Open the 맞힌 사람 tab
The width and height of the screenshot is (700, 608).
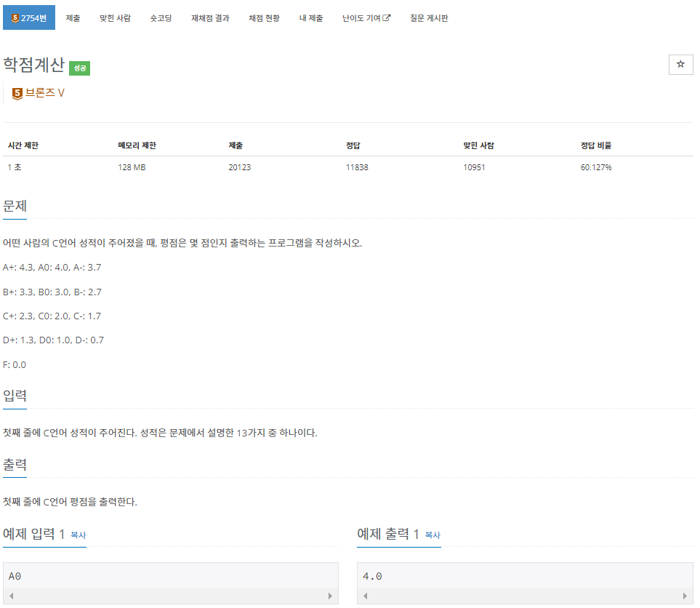[115, 18]
